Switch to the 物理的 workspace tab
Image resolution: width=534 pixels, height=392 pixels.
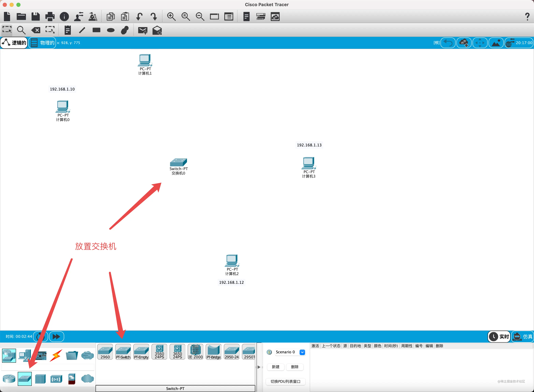42,43
